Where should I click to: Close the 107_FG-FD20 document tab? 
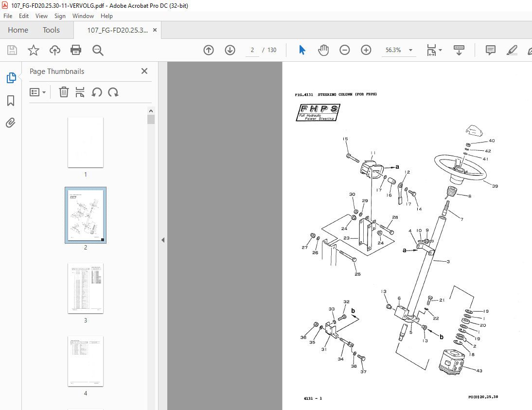pyautogui.click(x=155, y=30)
